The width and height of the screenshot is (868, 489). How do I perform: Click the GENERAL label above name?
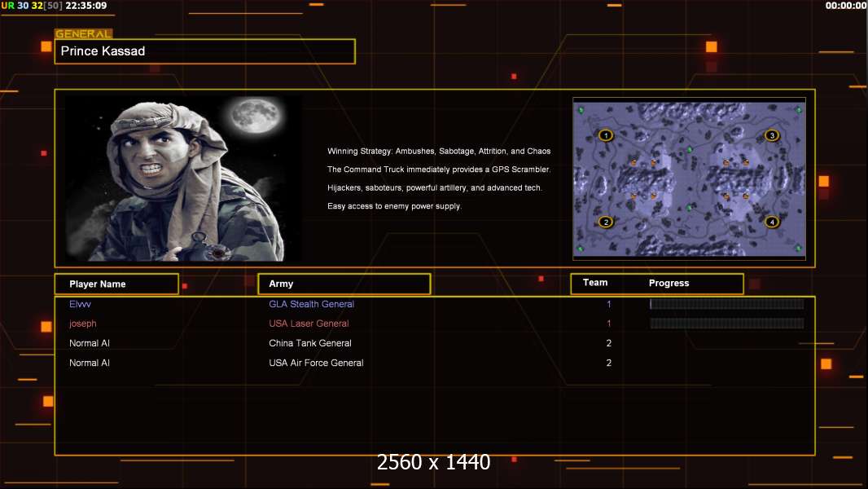[x=83, y=33]
